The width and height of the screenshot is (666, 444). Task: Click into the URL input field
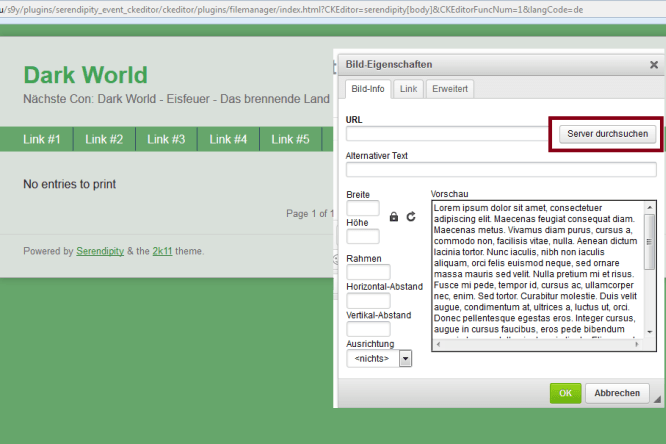pos(446,134)
